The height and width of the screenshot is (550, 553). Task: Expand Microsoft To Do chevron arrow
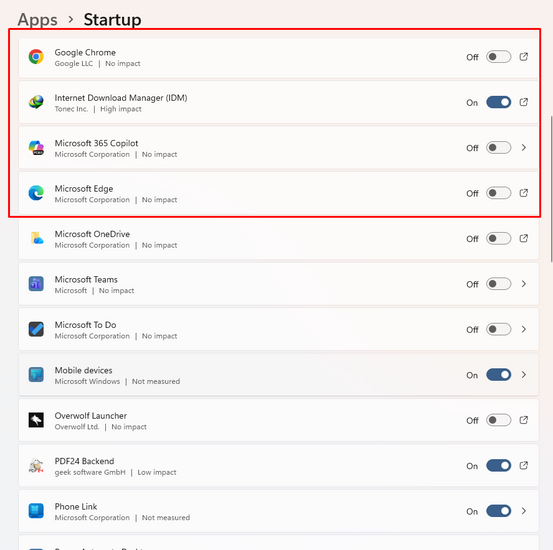[x=524, y=329]
